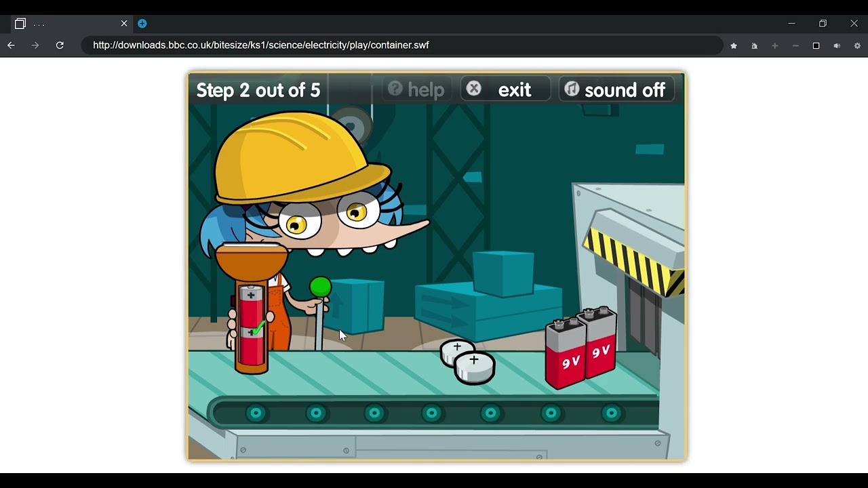Click the red battery inside the torch

[x=251, y=326]
